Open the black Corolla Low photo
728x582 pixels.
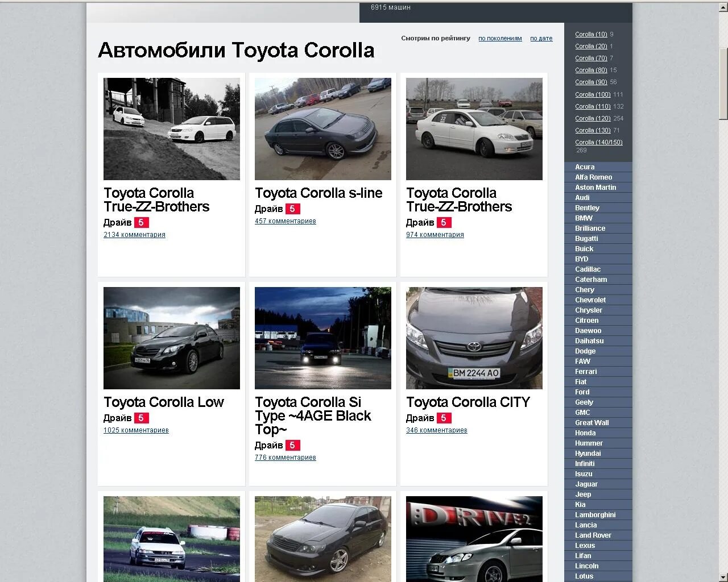coord(172,338)
